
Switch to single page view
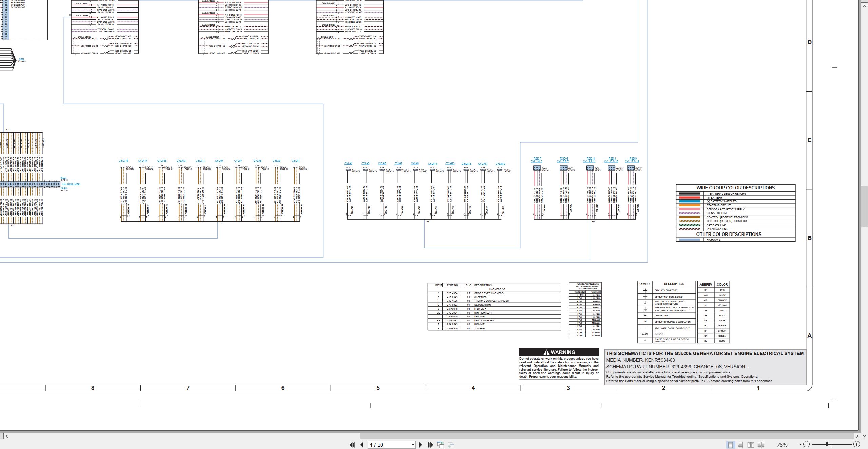point(730,445)
